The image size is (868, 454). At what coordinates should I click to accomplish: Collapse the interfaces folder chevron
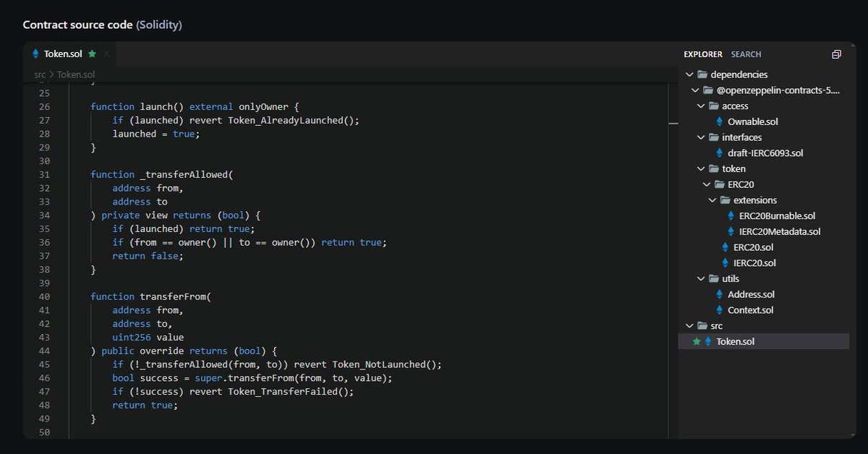701,137
